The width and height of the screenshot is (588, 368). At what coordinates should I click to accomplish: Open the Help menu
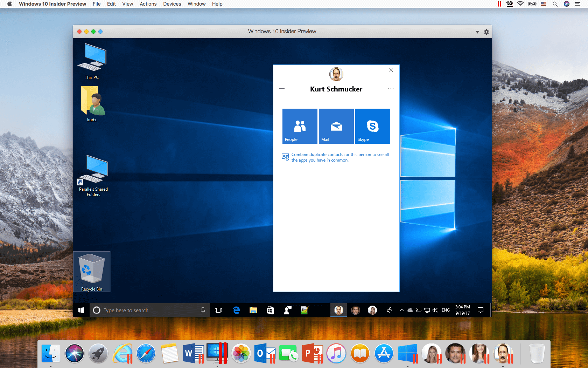[217, 4]
